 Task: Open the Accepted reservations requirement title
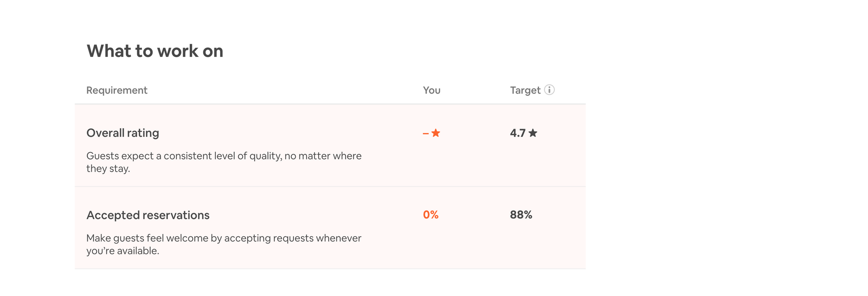(x=148, y=215)
